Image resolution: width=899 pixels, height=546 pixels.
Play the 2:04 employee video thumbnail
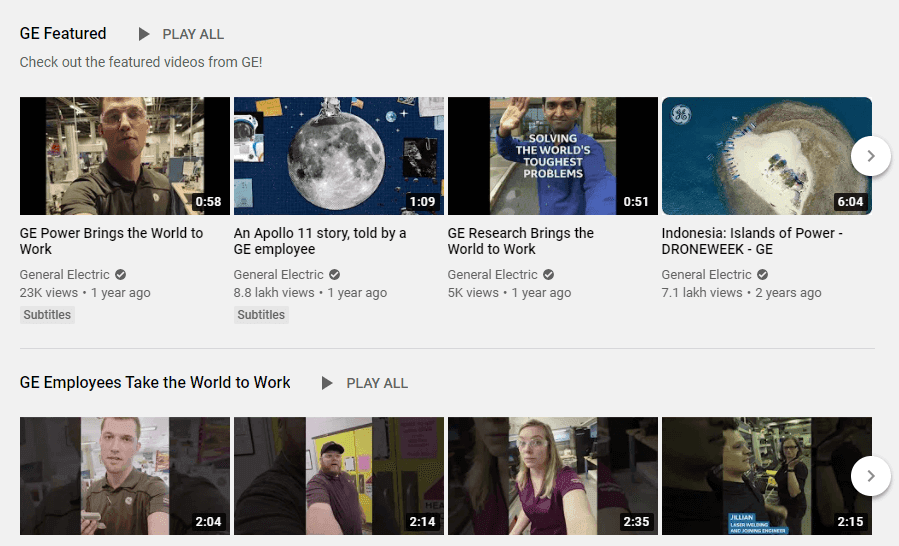(125, 476)
